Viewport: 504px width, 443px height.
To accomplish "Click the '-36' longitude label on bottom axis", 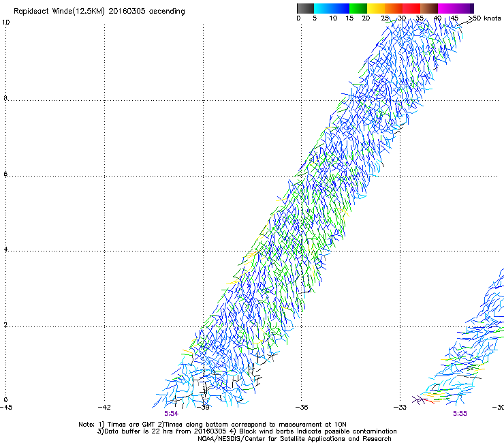I will click(302, 408).
